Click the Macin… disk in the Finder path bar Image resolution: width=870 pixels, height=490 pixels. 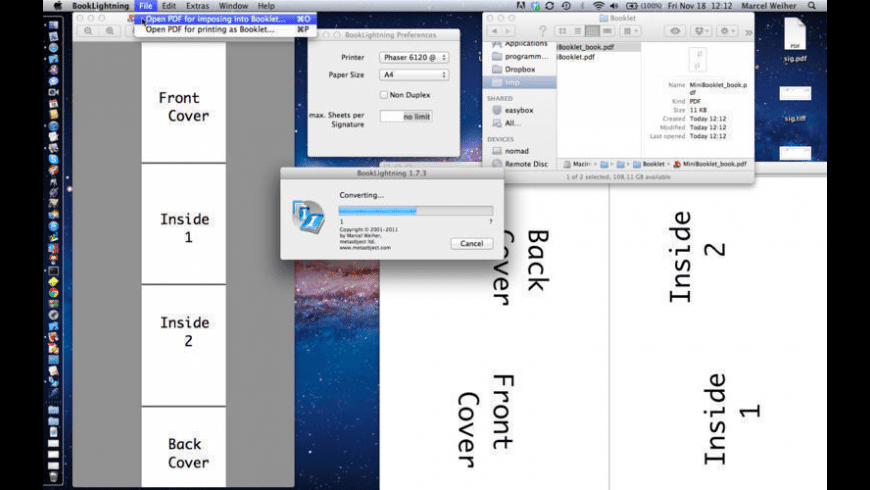[577, 164]
